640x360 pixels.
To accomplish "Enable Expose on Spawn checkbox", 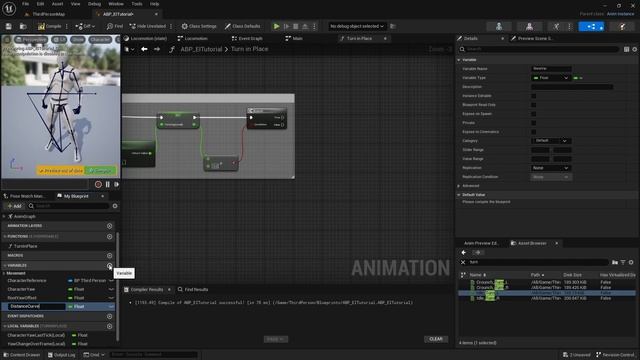I will [533, 114].
